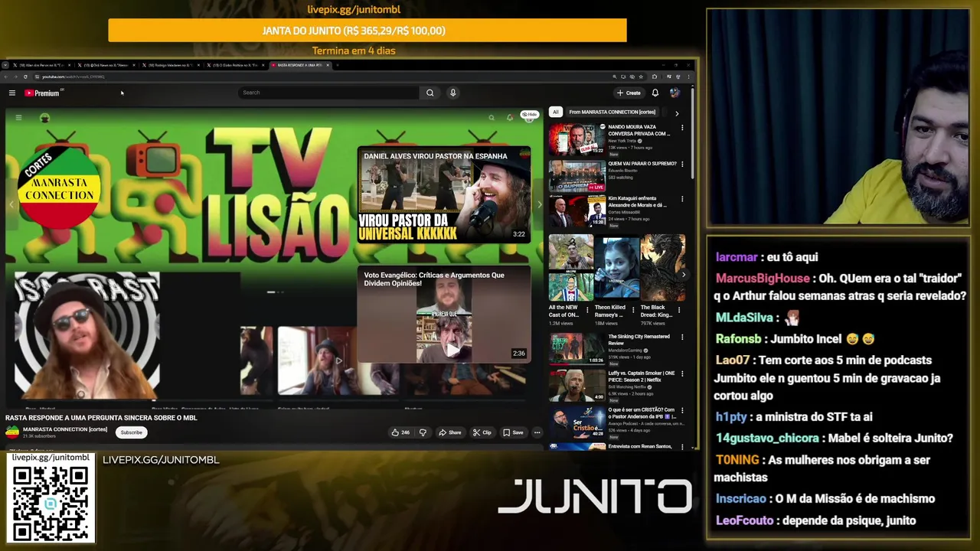
Task: Go to the YouTube Premium home logo
Action: (44, 93)
